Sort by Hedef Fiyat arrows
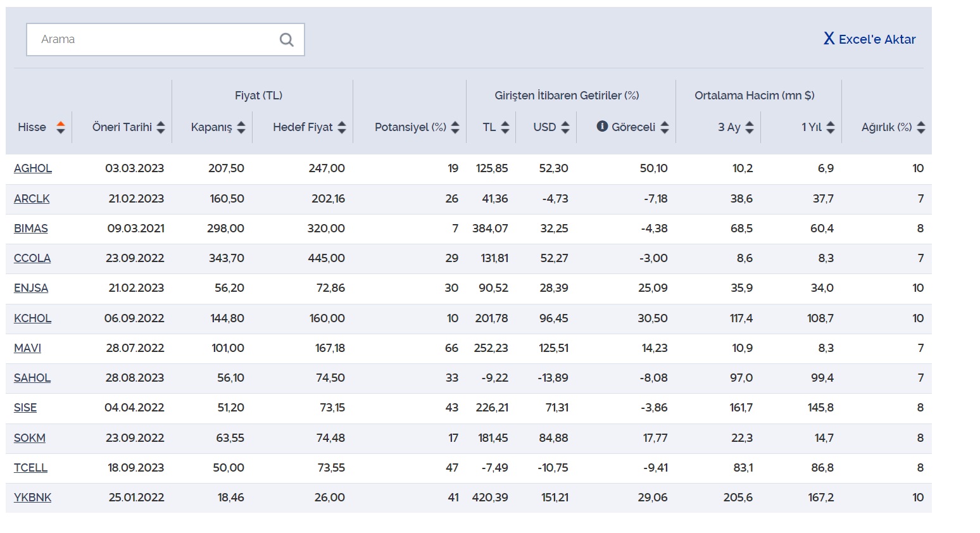980x533 pixels. pos(342,127)
